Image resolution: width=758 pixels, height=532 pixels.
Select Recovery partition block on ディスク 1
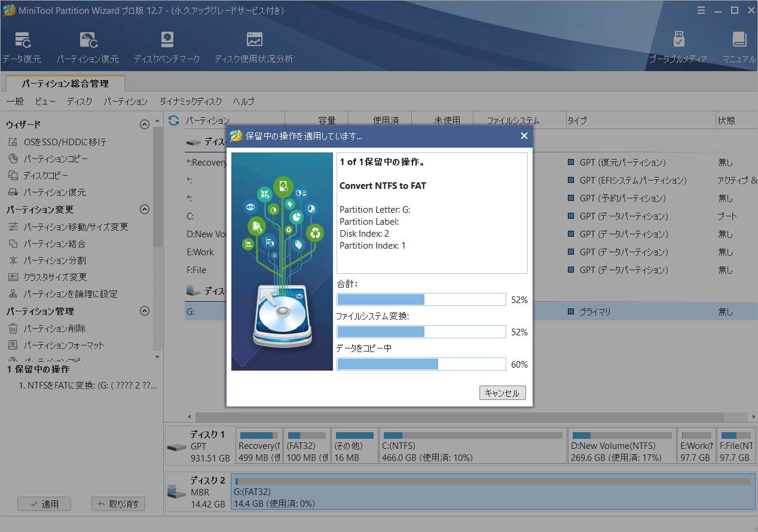259,446
